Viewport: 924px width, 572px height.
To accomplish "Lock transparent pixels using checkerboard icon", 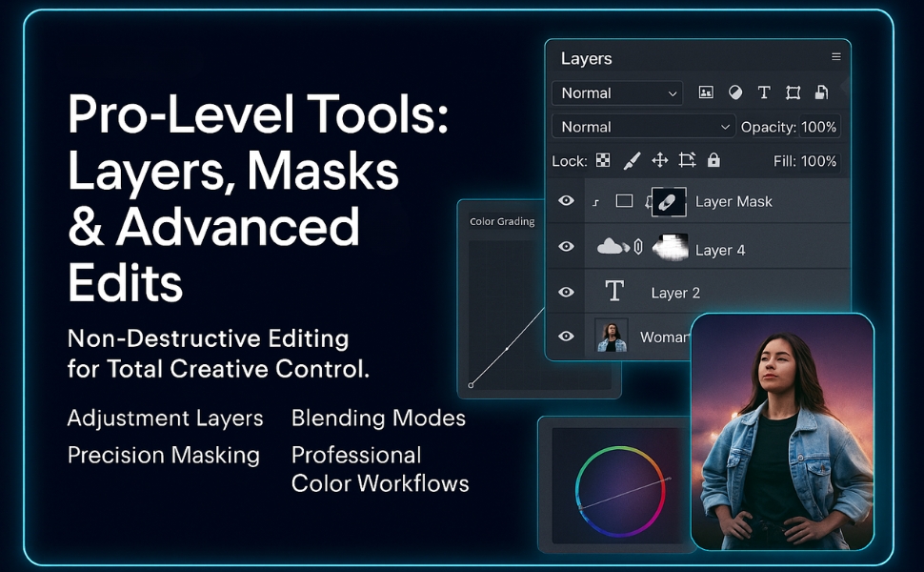I will 603,161.
